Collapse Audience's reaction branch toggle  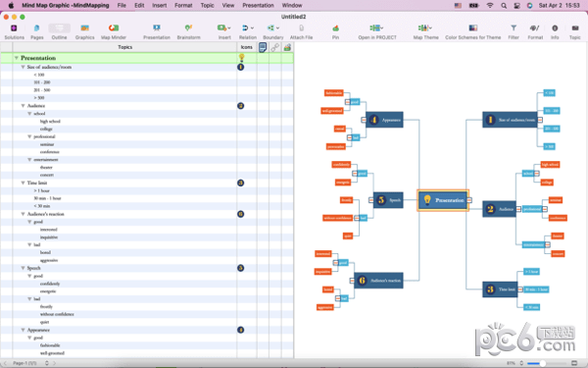click(x=352, y=281)
